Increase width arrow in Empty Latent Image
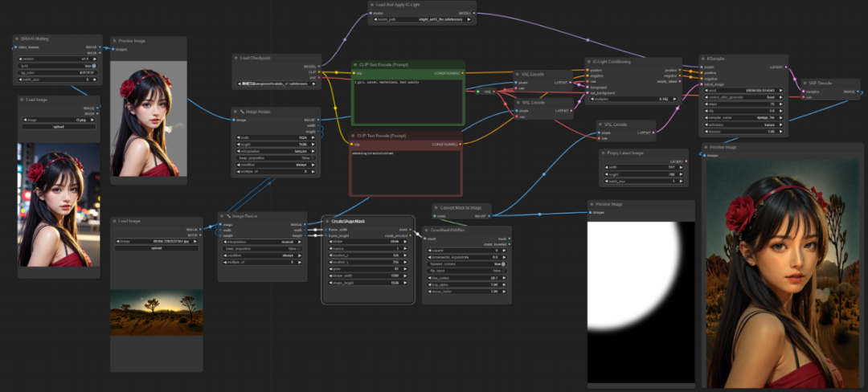The image size is (868, 392). click(682, 167)
